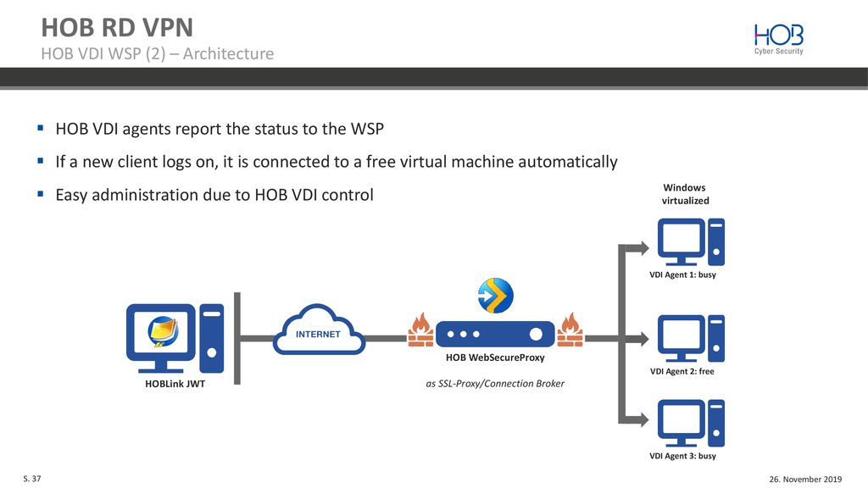Image resolution: width=868 pixels, height=488 pixels.
Task: Select the VDI Agent 3 computer icon
Action: [x=691, y=424]
